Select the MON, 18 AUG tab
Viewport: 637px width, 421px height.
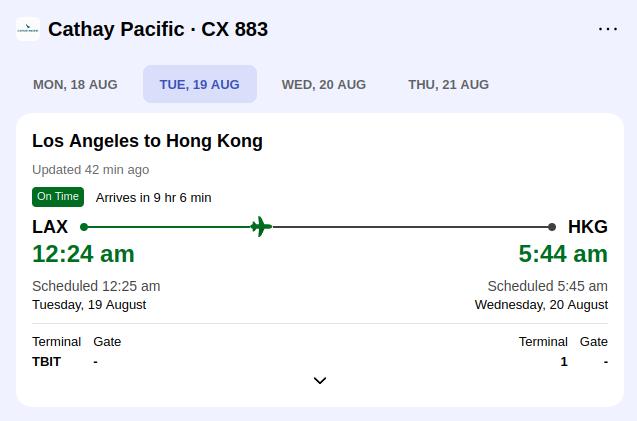75,85
